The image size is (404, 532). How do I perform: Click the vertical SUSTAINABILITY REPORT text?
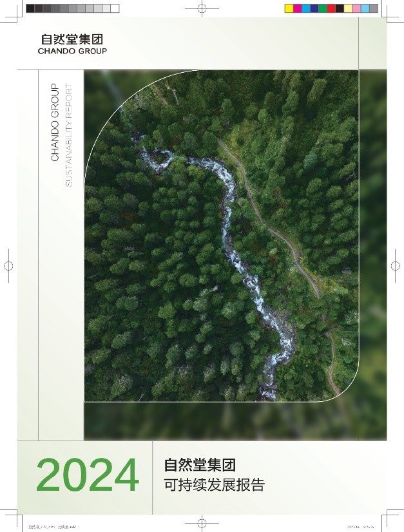pyautogui.click(x=68, y=135)
